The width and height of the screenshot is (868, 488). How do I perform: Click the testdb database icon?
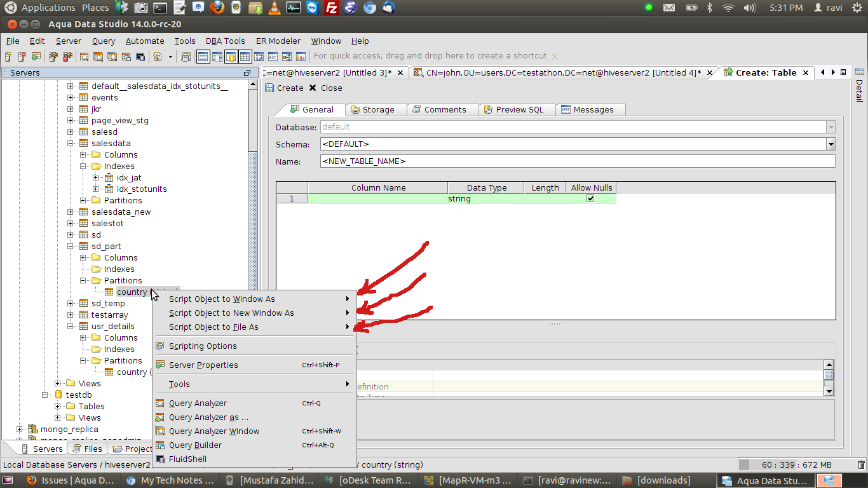(58, 395)
